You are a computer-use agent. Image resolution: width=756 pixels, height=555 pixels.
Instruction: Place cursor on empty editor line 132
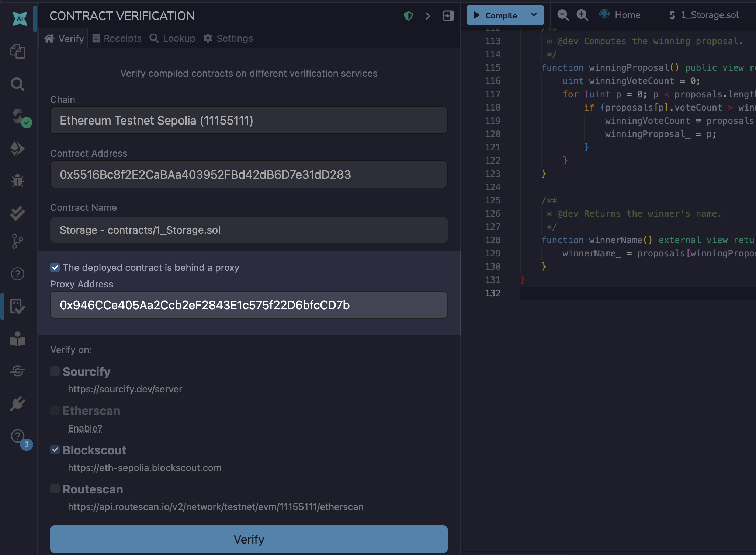click(x=638, y=293)
